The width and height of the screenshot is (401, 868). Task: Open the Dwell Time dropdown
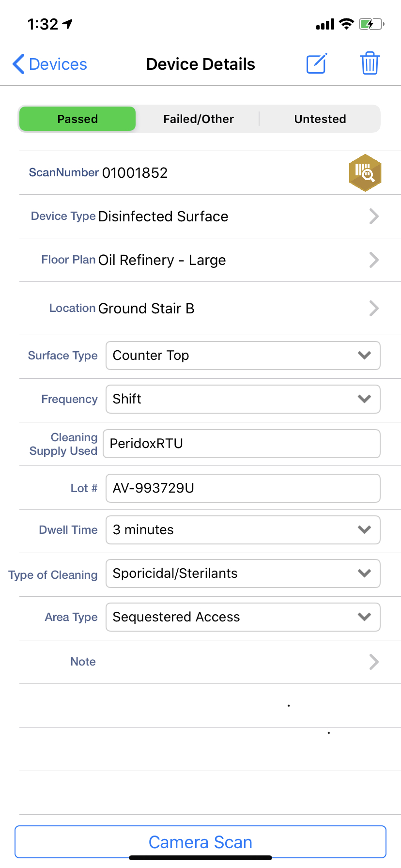[x=243, y=530]
